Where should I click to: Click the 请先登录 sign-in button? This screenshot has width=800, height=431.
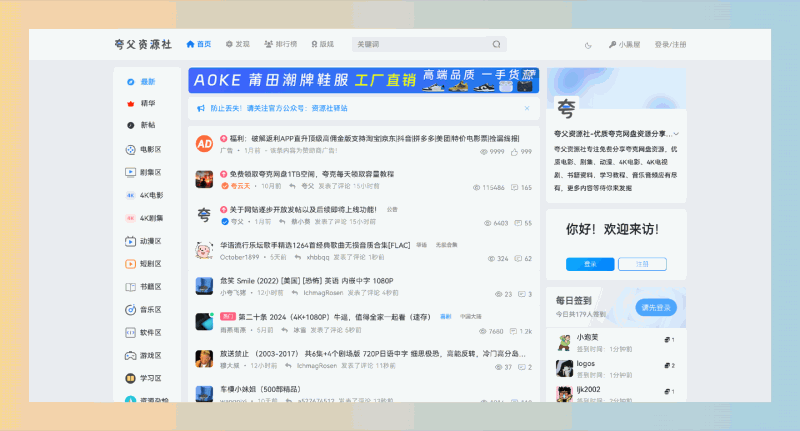coord(656,308)
